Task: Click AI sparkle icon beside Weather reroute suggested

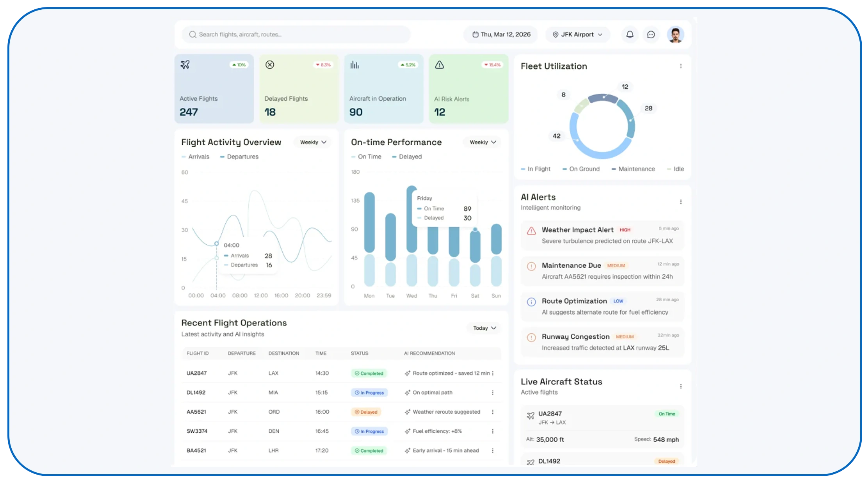Action: tap(407, 412)
